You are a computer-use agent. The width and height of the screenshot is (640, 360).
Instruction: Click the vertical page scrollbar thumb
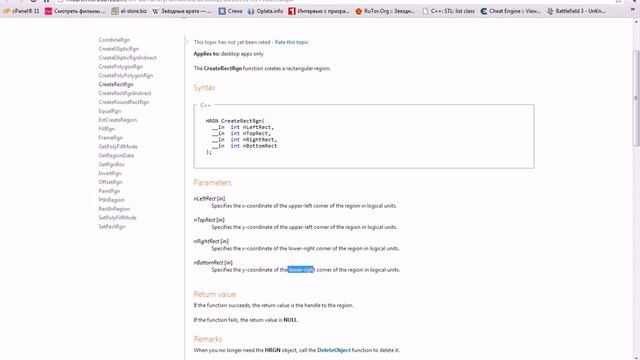pyautogui.click(x=636, y=97)
